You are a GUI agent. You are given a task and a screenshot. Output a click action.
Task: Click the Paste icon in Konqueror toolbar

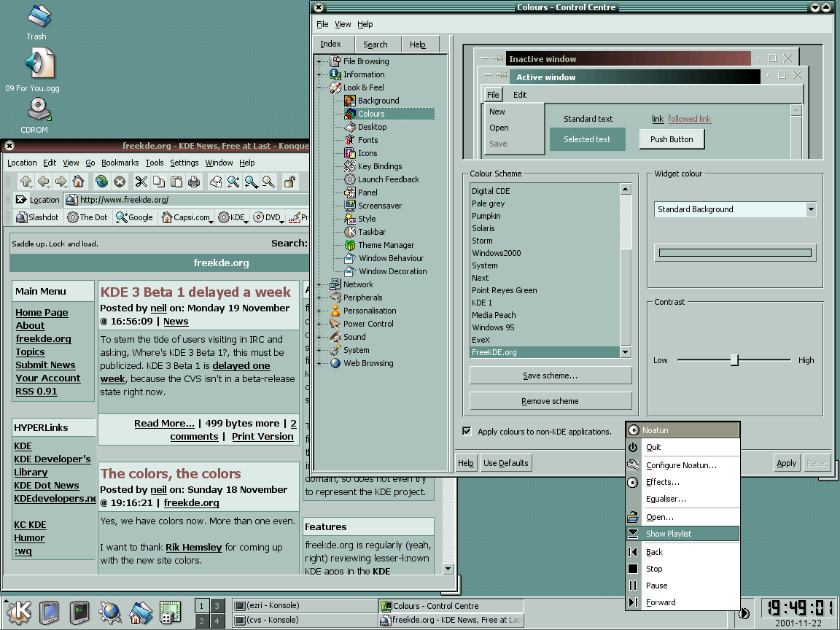pos(176,182)
